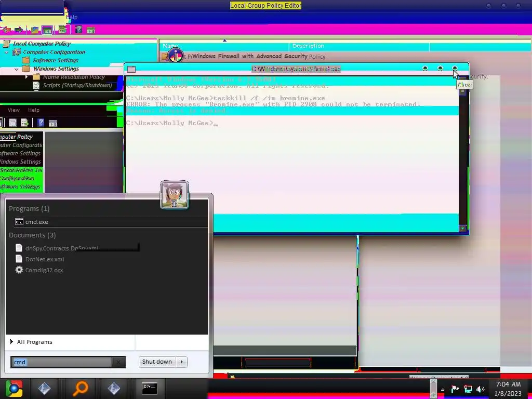Image resolution: width=532 pixels, height=399 pixels.
Task: Click the volume speaker tray icon
Action: click(x=481, y=389)
